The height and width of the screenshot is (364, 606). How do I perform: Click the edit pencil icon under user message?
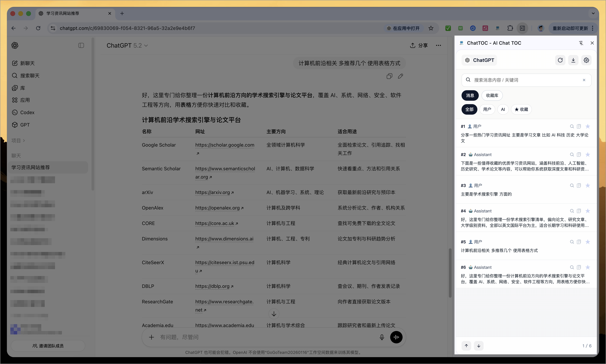400,76
